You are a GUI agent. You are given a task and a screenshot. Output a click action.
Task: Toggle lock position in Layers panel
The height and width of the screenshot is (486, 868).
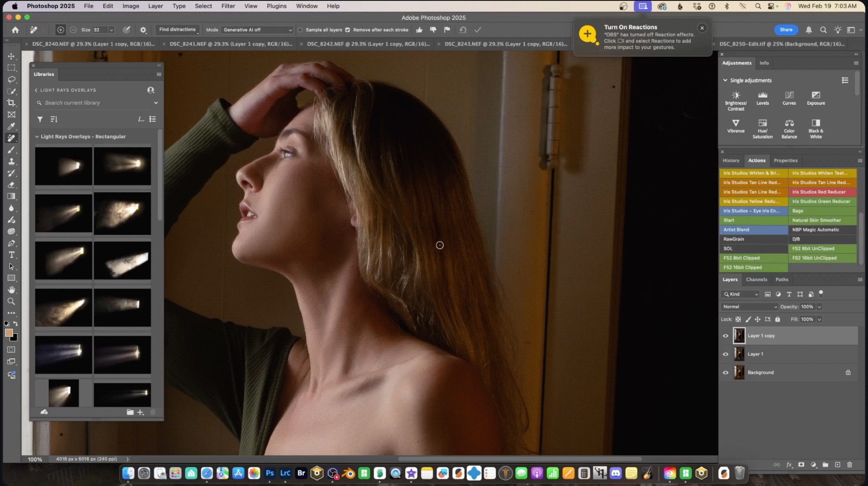[x=757, y=319]
